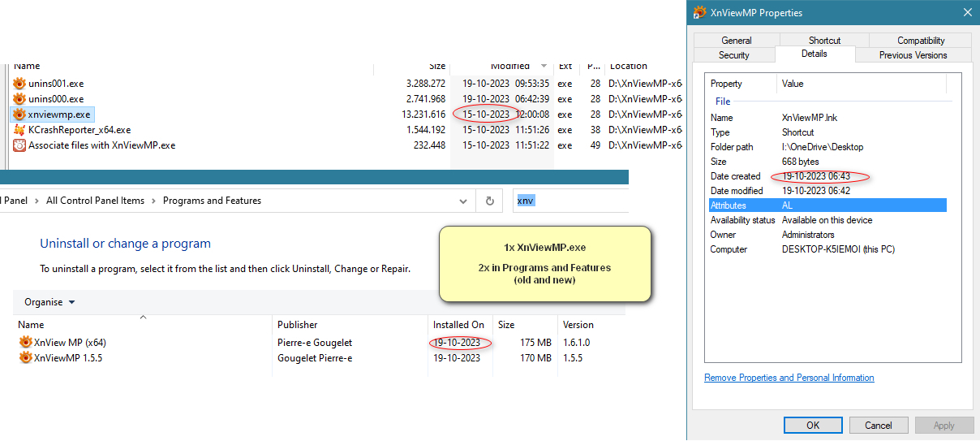This screenshot has height=441, width=980.
Task: Click the 1.5.5 version cell
Action: 573,358
